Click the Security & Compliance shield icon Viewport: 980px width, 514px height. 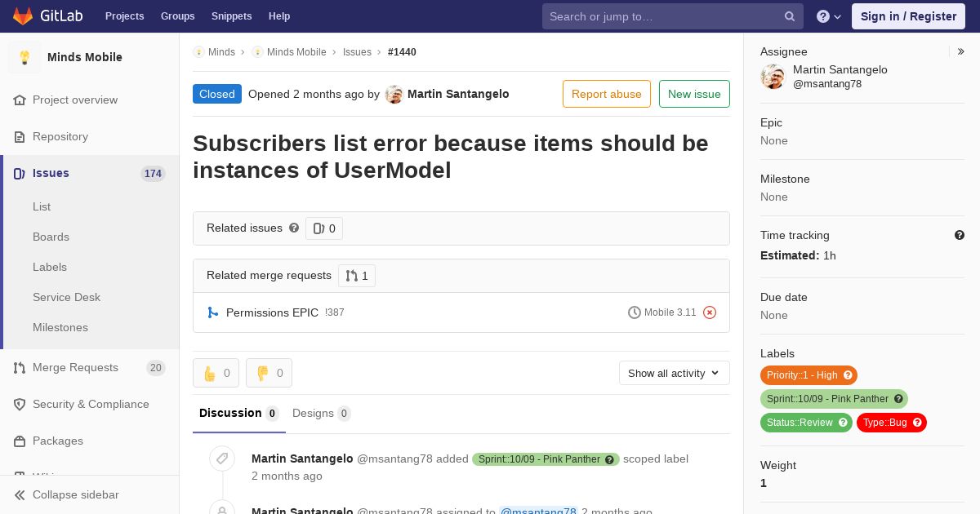(x=20, y=405)
